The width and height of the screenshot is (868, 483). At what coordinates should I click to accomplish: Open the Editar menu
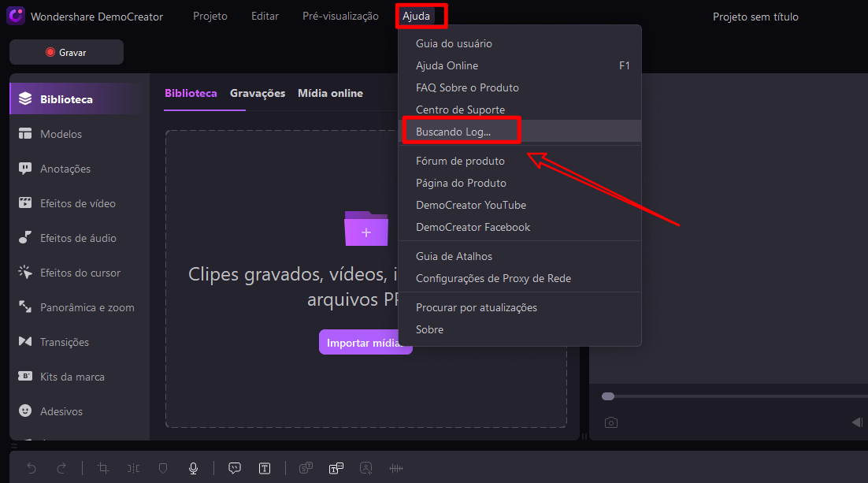[265, 17]
